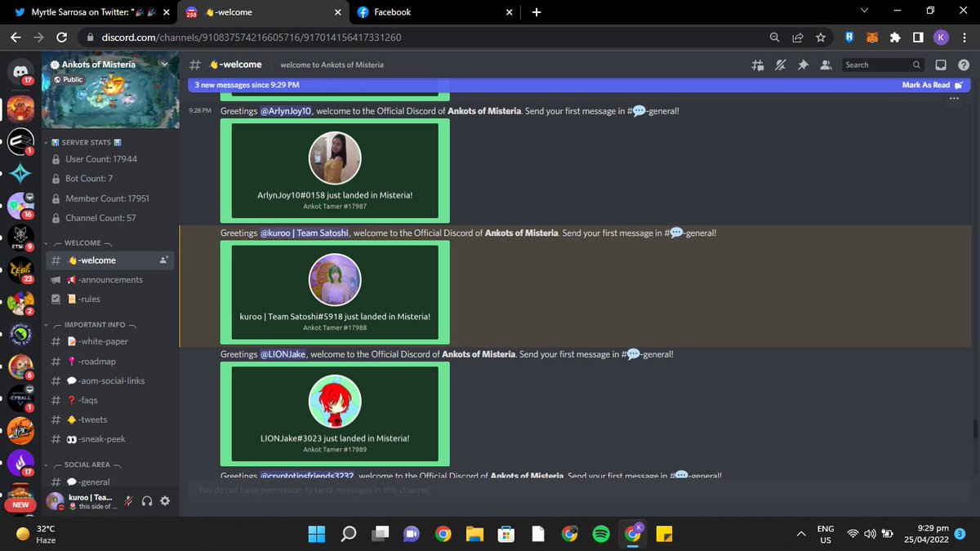Open LIONJake welcome card image
This screenshot has height=551, width=980.
pyautogui.click(x=335, y=414)
